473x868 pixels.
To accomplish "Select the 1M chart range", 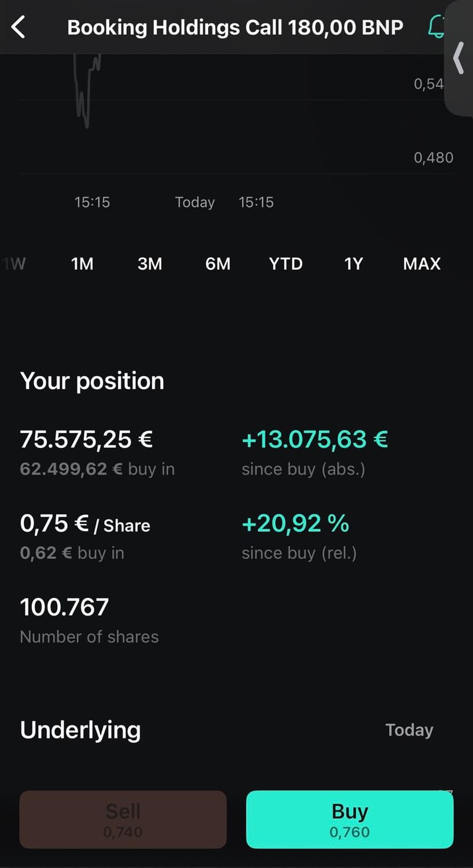I will 82,264.
